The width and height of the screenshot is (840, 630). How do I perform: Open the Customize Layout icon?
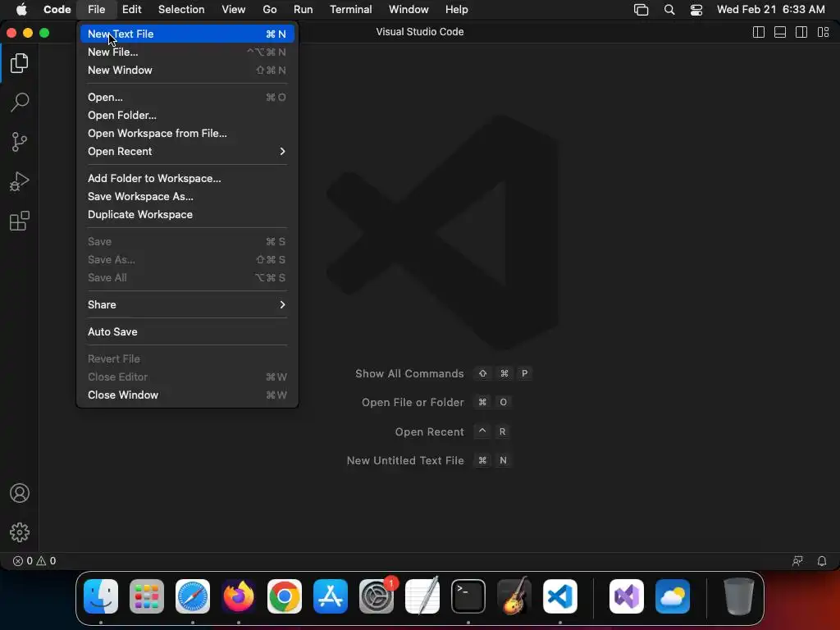point(824,32)
